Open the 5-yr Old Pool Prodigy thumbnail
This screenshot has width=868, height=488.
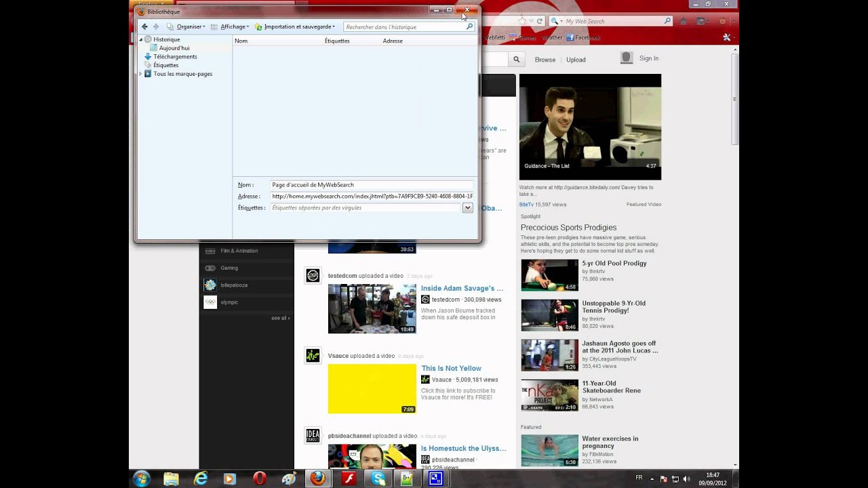tap(549, 275)
